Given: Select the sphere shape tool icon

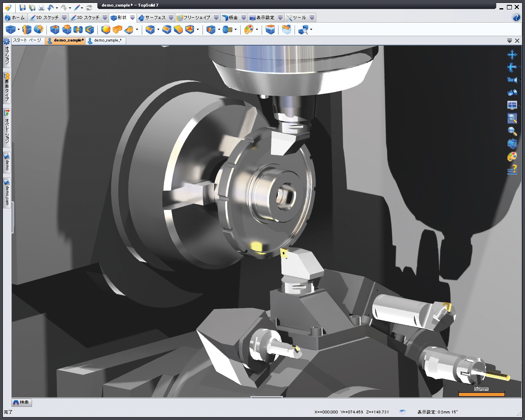Looking at the screenshot, I should click(x=106, y=30).
